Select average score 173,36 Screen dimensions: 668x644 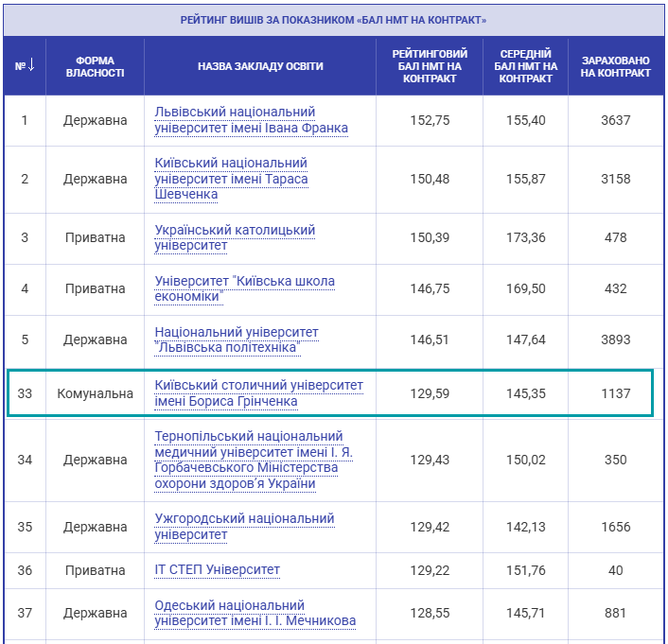[x=525, y=237]
